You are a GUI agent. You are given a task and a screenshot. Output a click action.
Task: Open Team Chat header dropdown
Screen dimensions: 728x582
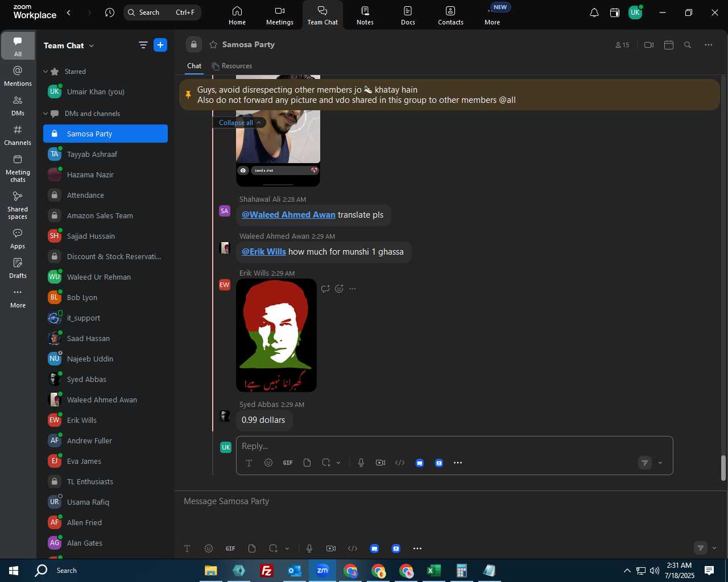click(92, 45)
